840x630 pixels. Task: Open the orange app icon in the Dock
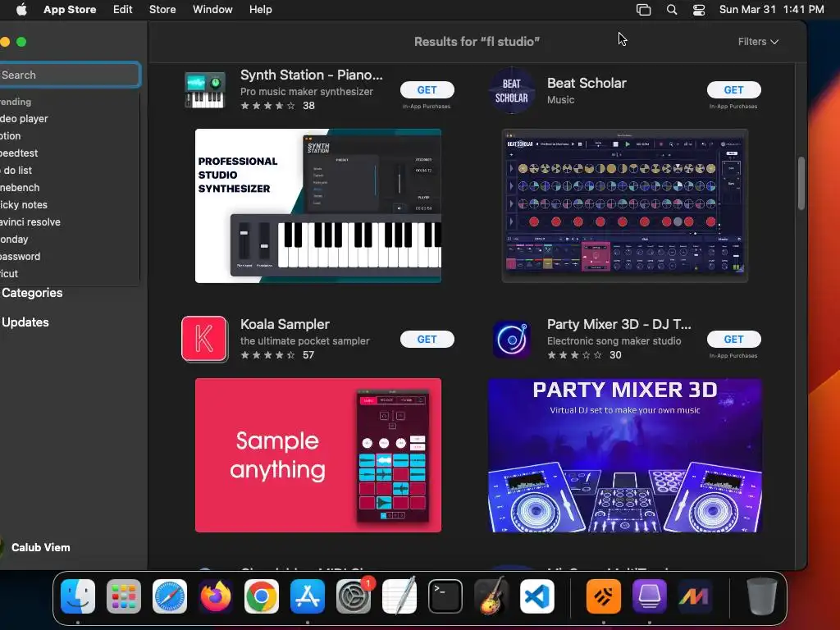(604, 596)
